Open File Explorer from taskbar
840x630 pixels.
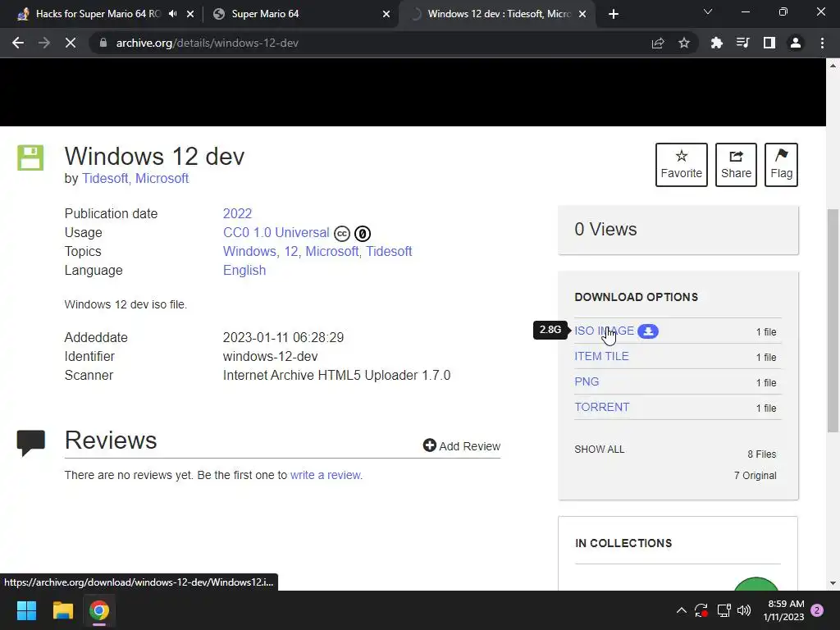tap(62, 610)
